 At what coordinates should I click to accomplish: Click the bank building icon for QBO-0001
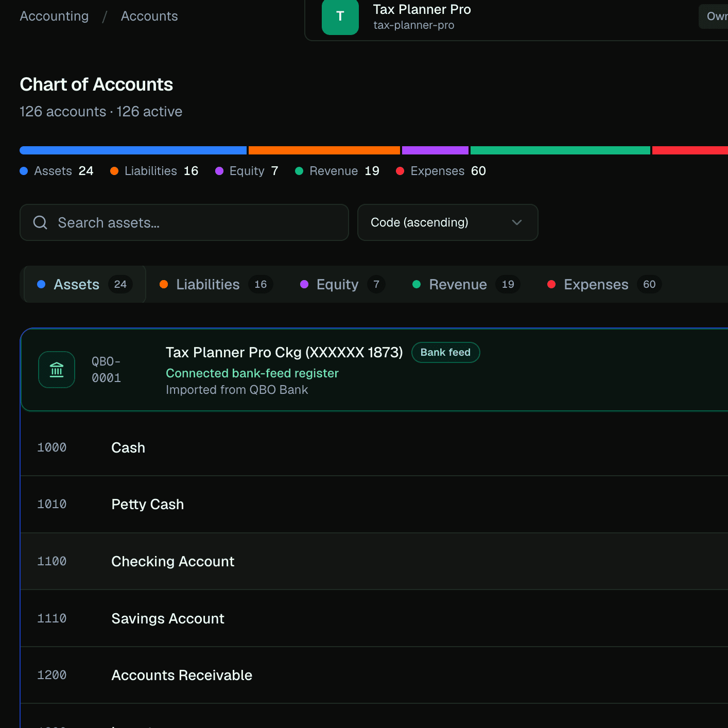pyautogui.click(x=57, y=370)
